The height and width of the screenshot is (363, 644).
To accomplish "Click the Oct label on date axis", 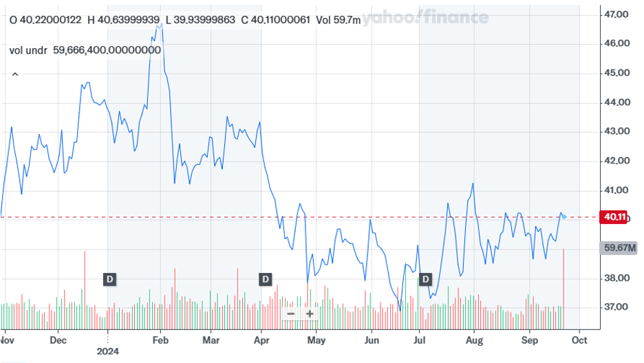I will click(x=579, y=340).
